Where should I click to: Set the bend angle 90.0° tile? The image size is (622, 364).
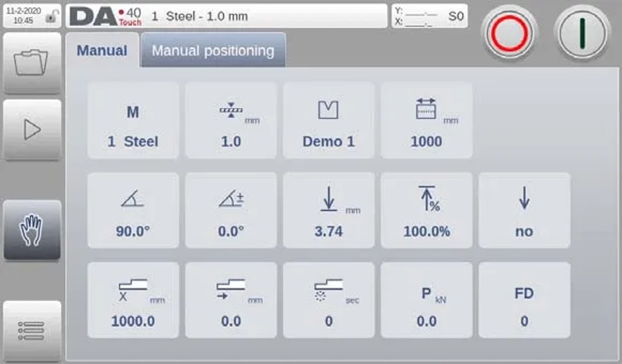pyautogui.click(x=133, y=210)
